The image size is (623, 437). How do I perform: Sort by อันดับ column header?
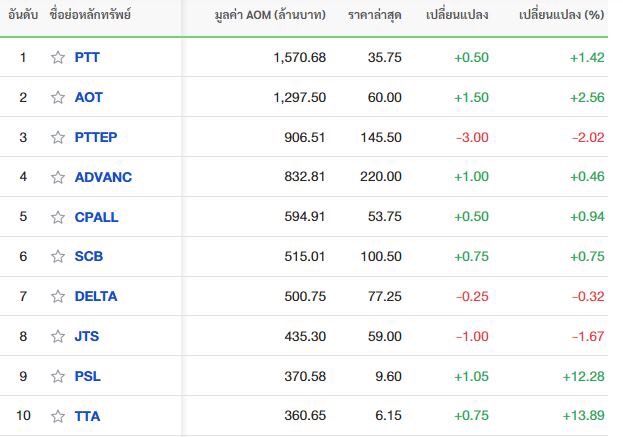tap(23, 15)
